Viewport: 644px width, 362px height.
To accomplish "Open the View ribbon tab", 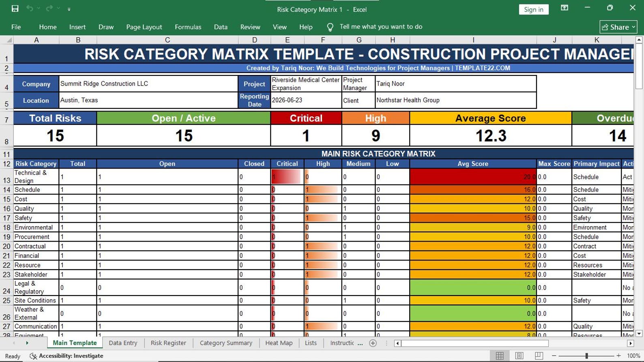I will point(279,27).
